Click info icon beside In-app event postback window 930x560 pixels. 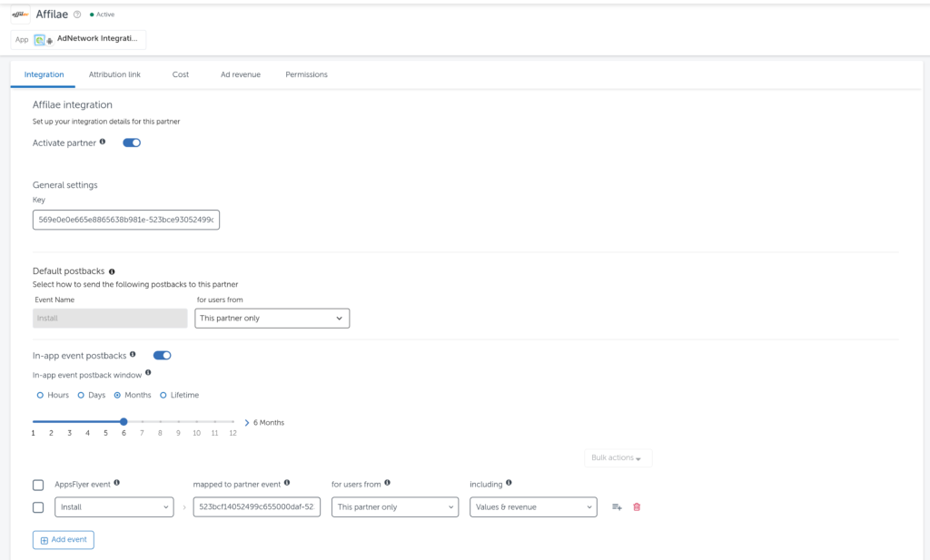tap(148, 372)
